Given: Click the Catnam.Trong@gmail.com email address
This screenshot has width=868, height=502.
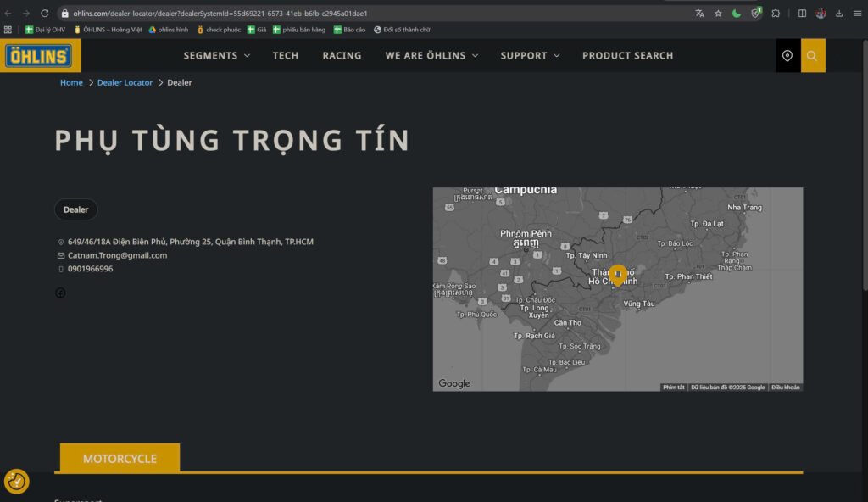Looking at the screenshot, I should (x=117, y=255).
